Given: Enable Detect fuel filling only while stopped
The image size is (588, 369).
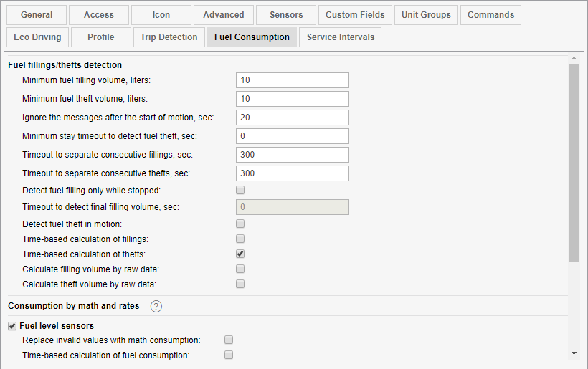Looking at the screenshot, I should (x=240, y=190).
